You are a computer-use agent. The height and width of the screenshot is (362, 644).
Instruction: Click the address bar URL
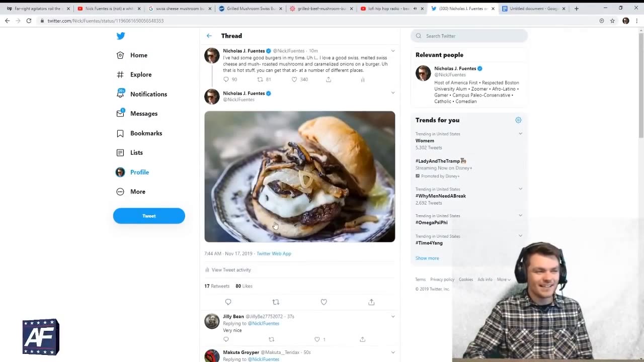pos(105,21)
